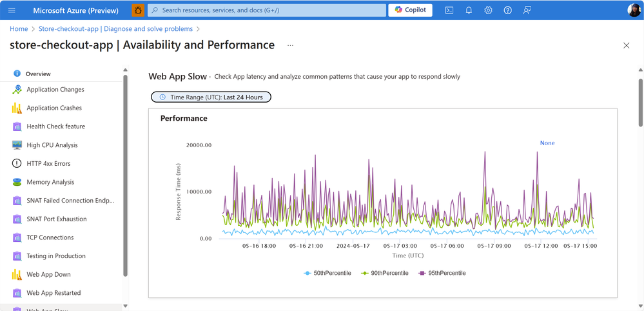Click the sidebar scroll down arrow
This screenshot has width=644, height=311.
[125, 306]
